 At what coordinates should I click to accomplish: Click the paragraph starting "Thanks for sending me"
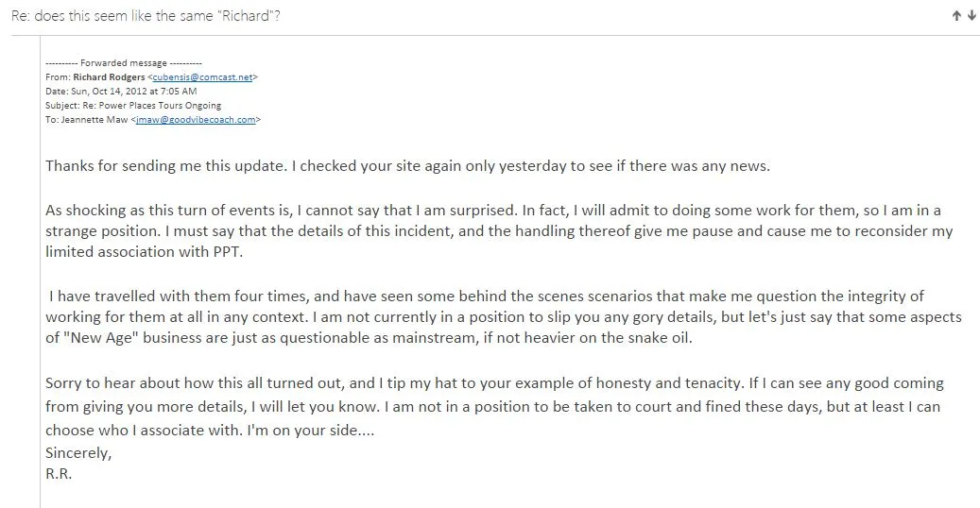[407, 166]
